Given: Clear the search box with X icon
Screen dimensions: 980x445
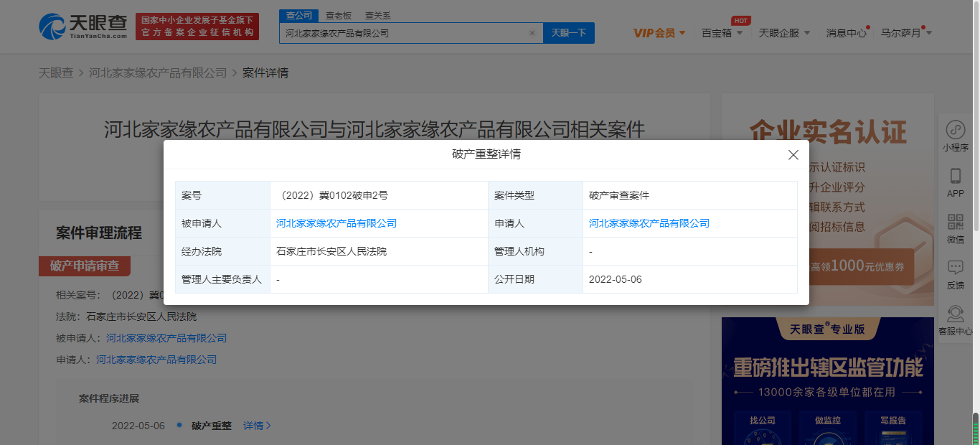Looking at the screenshot, I should 532,33.
